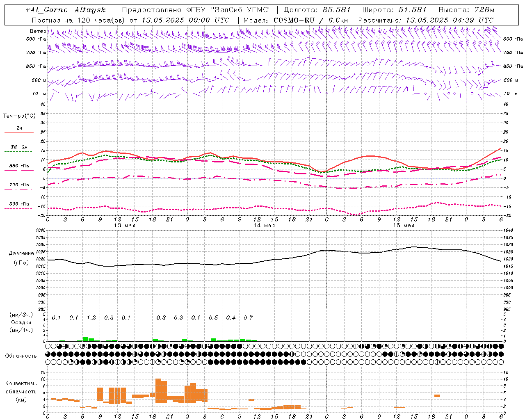Image resolution: width=525 pixels, height=420 pixels.
Task: Click the tallest orange convective cloud bar
Action: click(158, 391)
